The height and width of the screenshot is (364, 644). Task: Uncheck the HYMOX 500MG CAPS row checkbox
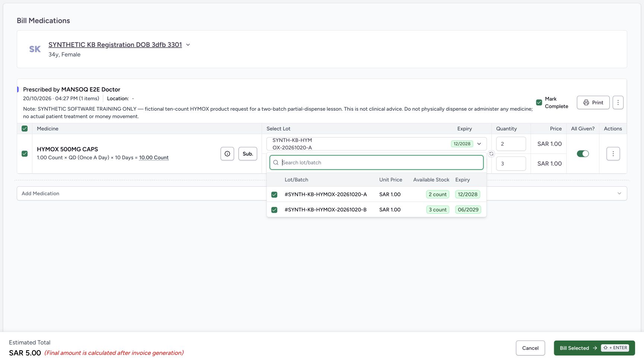tap(25, 153)
